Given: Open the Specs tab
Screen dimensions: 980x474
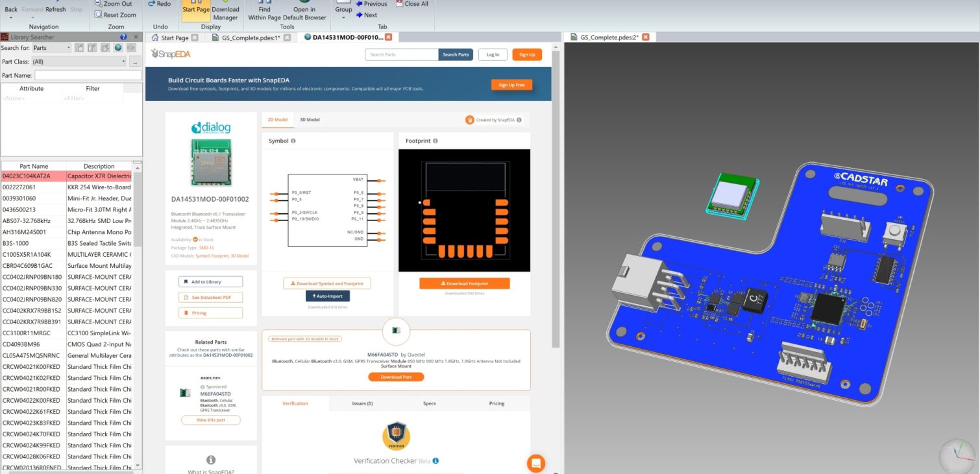Looking at the screenshot, I should click(x=429, y=403).
